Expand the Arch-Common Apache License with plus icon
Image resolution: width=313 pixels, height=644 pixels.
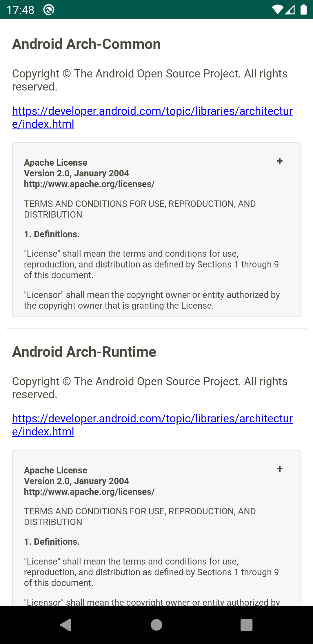coord(280,161)
